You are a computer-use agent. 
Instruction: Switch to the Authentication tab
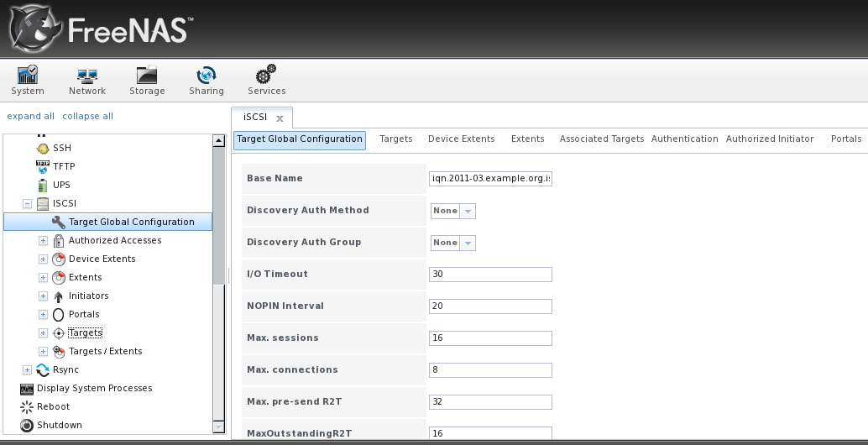(x=685, y=139)
